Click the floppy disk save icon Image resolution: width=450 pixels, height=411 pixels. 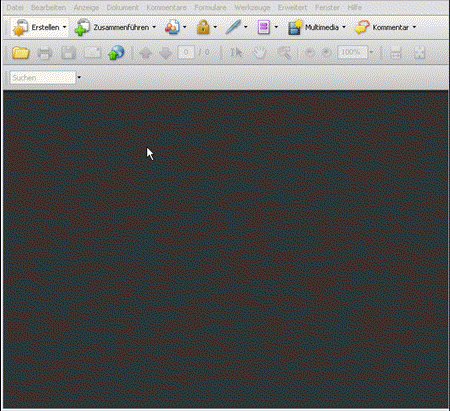coord(69,53)
